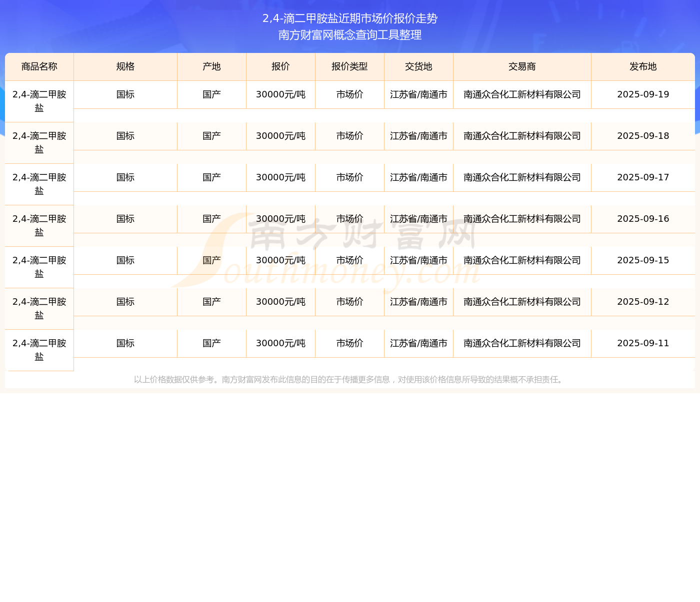Click 市场价 in the 2025-09-19 row

point(349,94)
